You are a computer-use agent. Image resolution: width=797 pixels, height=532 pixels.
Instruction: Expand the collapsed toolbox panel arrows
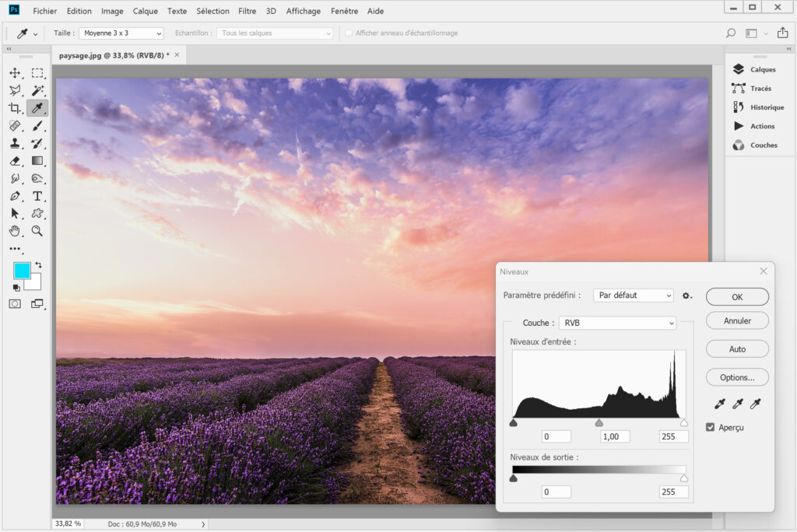(x=8, y=49)
